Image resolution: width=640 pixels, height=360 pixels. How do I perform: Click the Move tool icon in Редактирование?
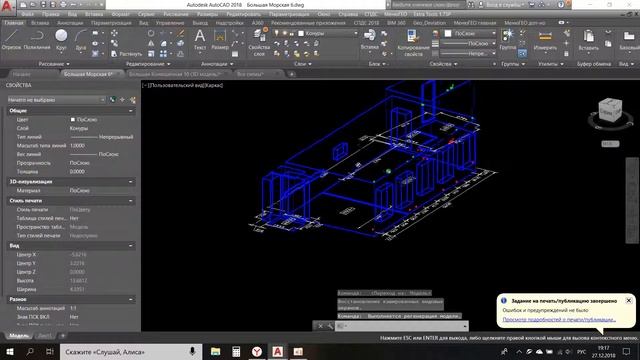pyautogui.click(x=114, y=33)
